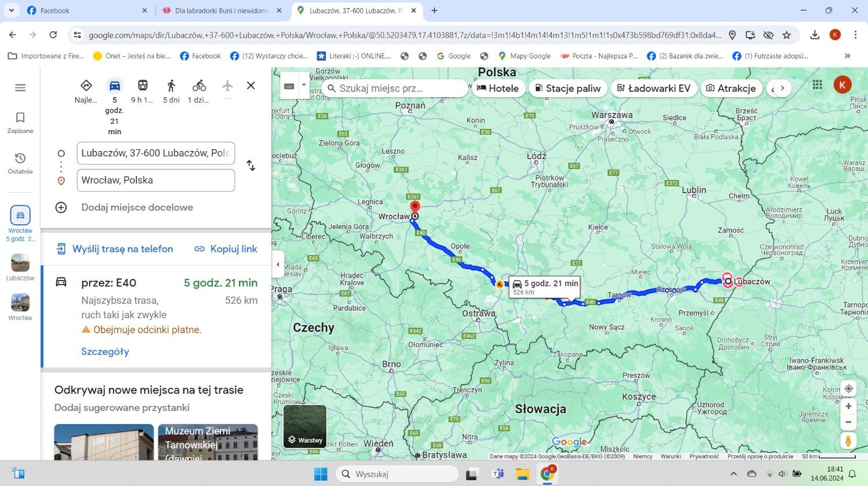Open Szczegóły route details
The image size is (868, 486).
105,352
